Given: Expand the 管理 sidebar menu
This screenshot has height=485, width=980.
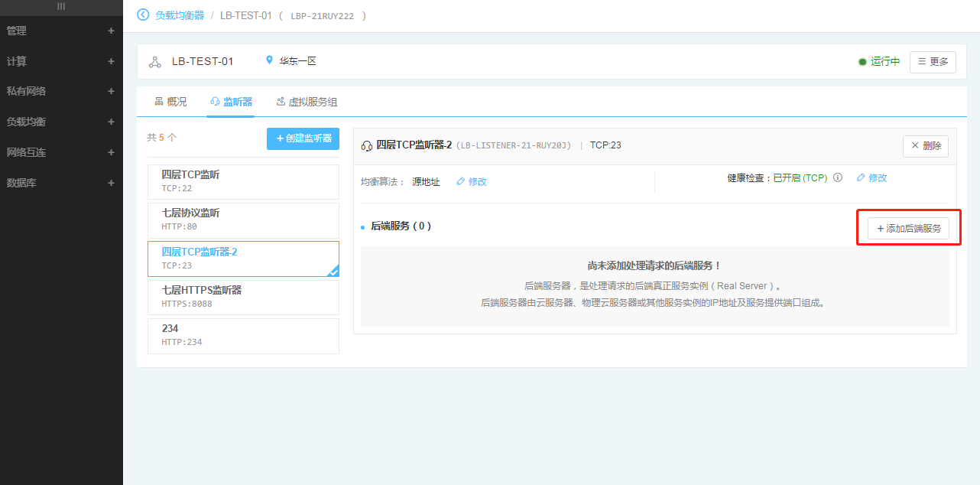Looking at the screenshot, I should (x=111, y=31).
